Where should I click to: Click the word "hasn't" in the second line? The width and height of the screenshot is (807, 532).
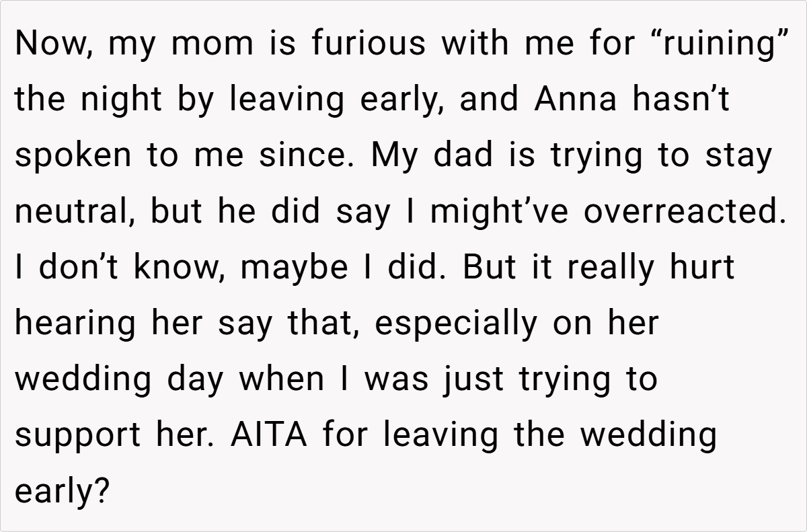coord(681,100)
